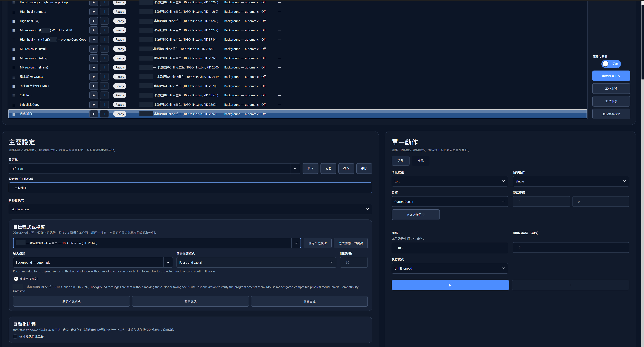This screenshot has height=347, width=644.
Task: Play the Left click Copy job
Action: pyautogui.click(x=93, y=105)
